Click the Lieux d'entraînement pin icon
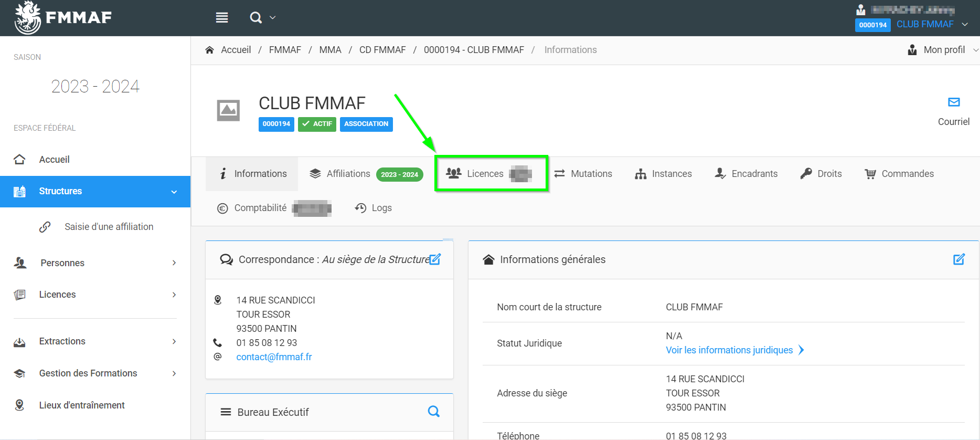Screen dimensions: 980x440 point(19,405)
